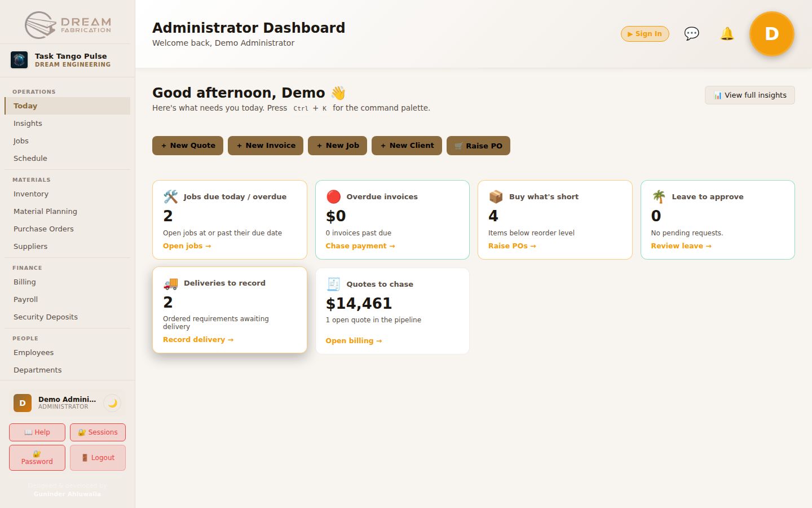812x508 pixels.
Task: Click the package icon on Buy what's short
Action: pyautogui.click(x=496, y=196)
